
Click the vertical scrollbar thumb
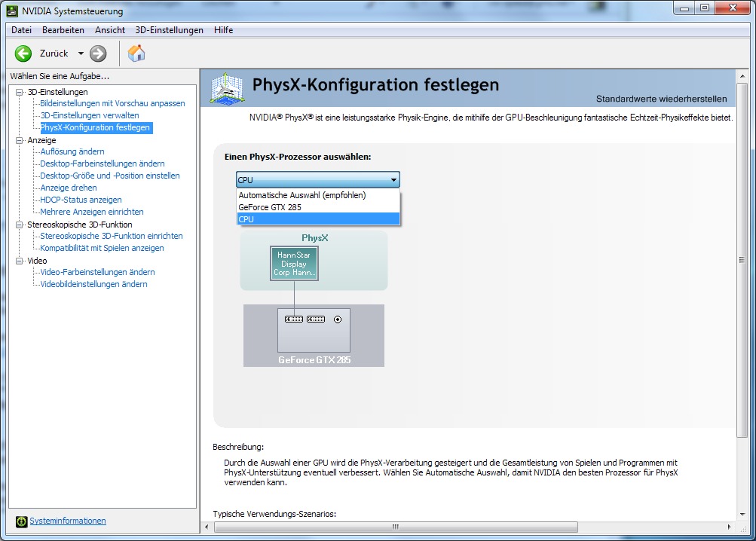(742, 260)
